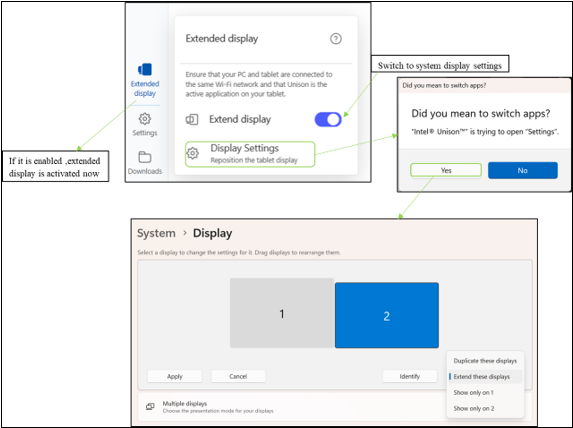This screenshot has height=428, width=573.
Task: Click the Identify button
Action: tap(410, 376)
